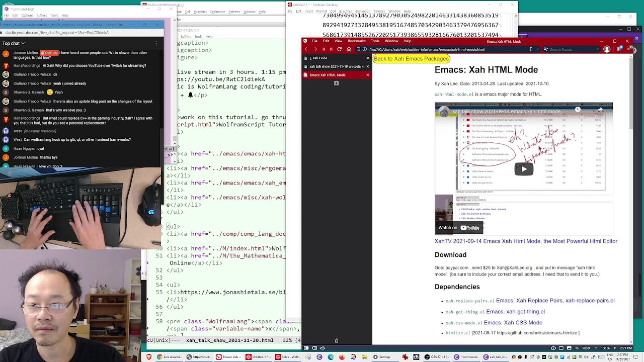Screen dimensions: 644x362
Task: Click the Vivaldi rewind navigation icon
Action: [324, 49]
